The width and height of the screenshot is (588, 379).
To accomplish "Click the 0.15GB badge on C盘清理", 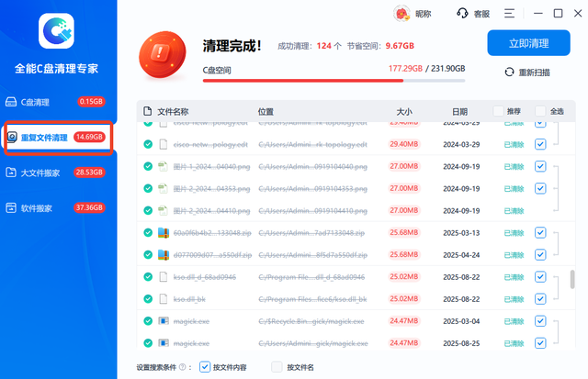I will 91,102.
